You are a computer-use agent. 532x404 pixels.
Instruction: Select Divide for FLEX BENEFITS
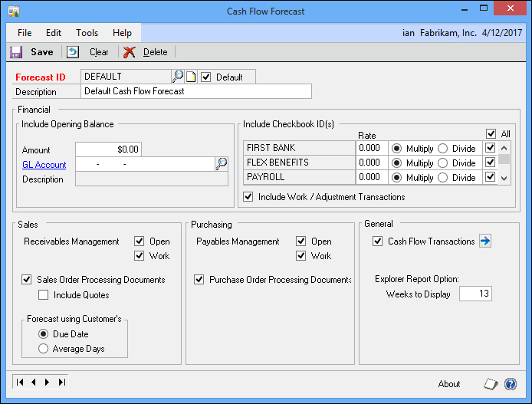pos(443,163)
